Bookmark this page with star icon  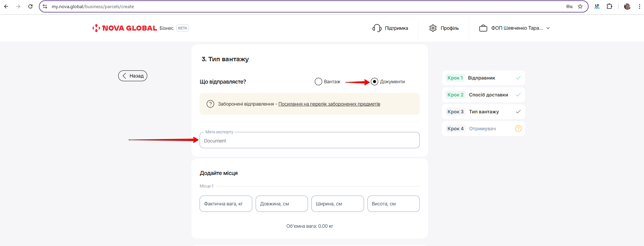580,6
